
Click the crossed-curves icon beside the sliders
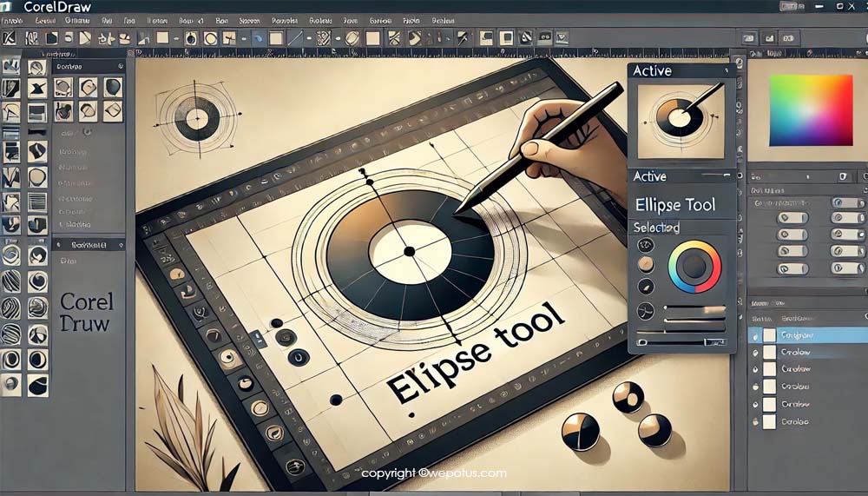[646, 312]
